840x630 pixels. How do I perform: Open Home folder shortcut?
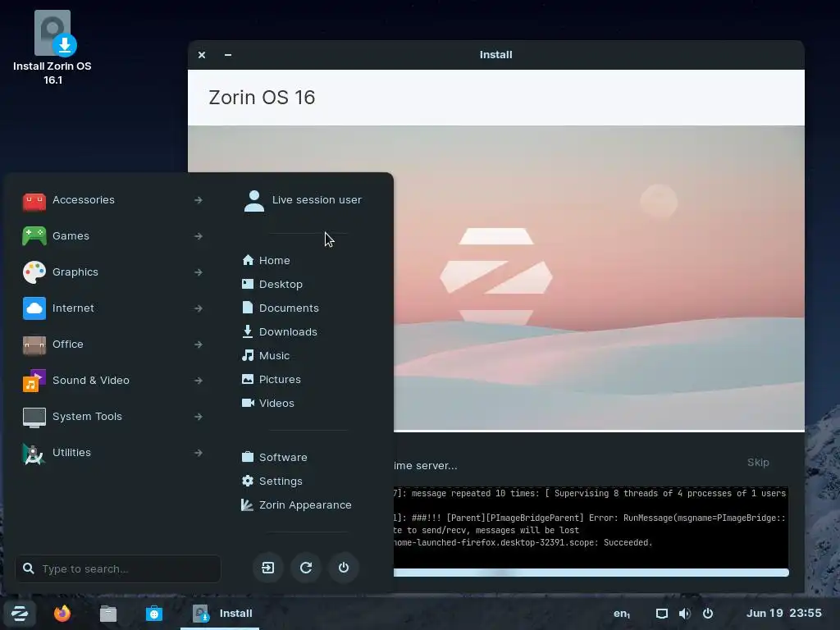point(267,260)
